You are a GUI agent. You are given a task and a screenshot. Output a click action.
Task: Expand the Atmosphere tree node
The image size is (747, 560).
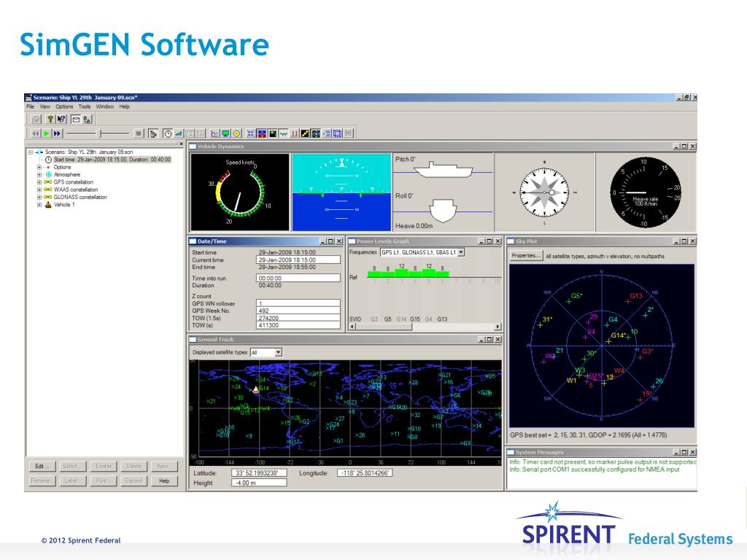click(x=39, y=175)
